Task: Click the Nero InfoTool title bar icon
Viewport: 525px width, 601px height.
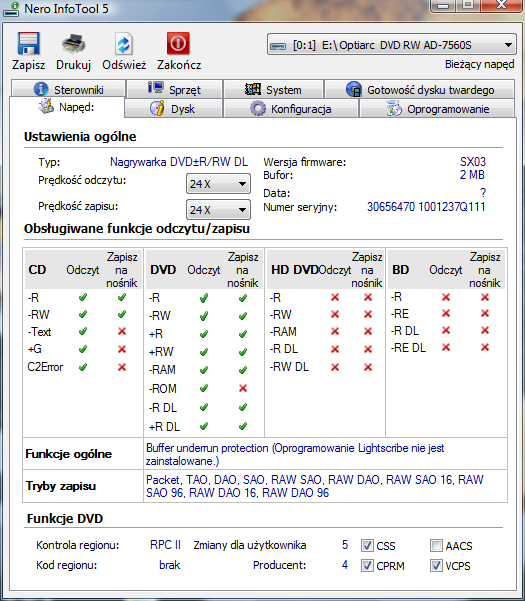Action: tap(11, 8)
